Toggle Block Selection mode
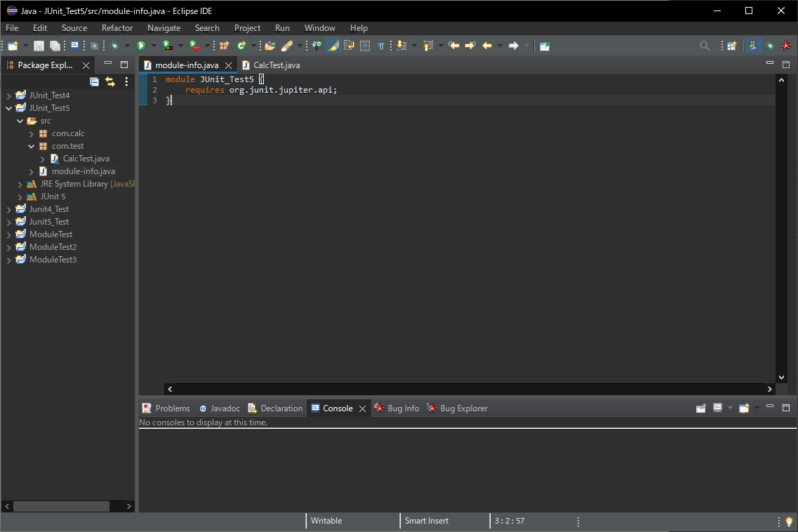This screenshot has width=798, height=532. (x=365, y=46)
